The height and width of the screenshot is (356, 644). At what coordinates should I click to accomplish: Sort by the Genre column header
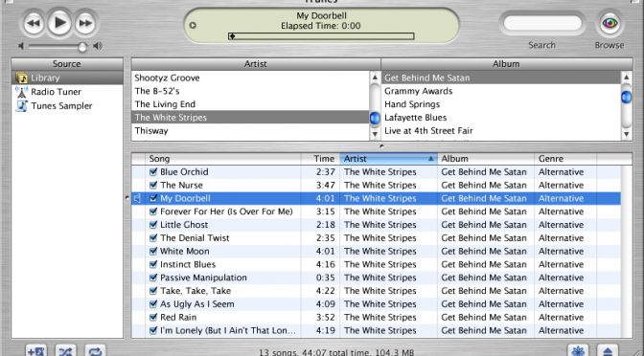point(565,159)
